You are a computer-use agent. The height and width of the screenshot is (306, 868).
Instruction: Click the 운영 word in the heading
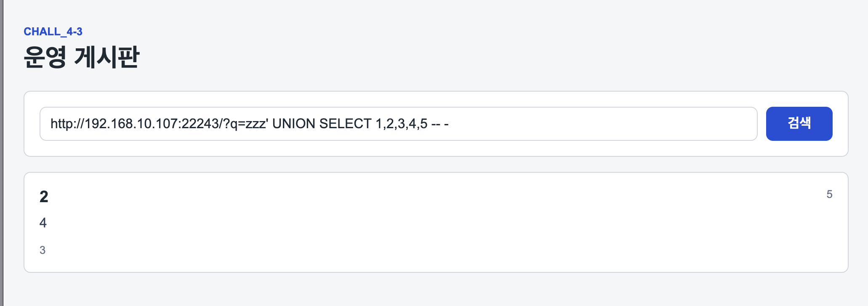45,57
